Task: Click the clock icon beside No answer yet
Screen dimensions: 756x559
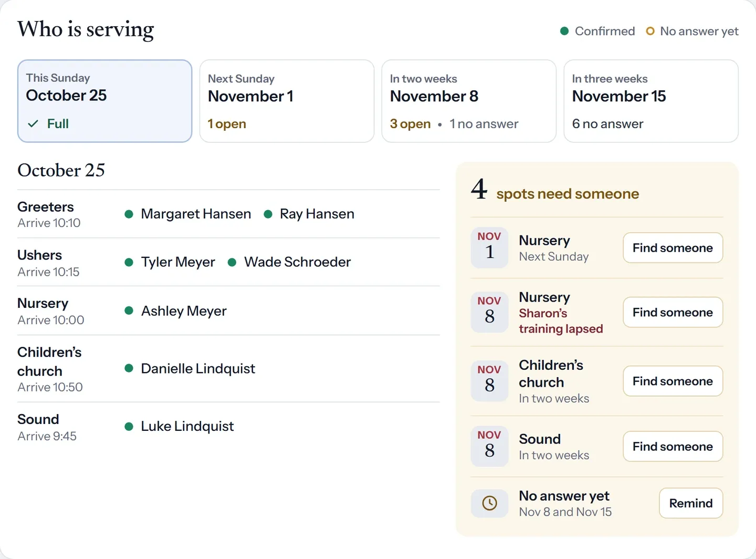Action: (x=490, y=503)
